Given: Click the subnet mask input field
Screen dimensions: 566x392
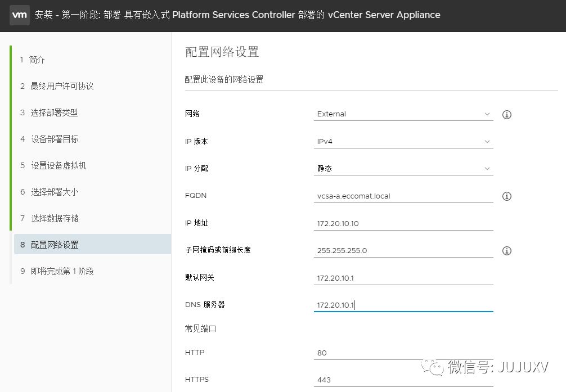Looking at the screenshot, I should tap(403, 250).
